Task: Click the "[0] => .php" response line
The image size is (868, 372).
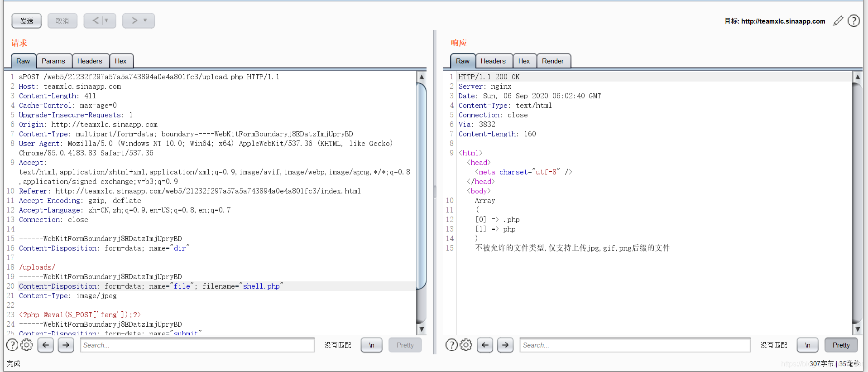Action: click(497, 220)
